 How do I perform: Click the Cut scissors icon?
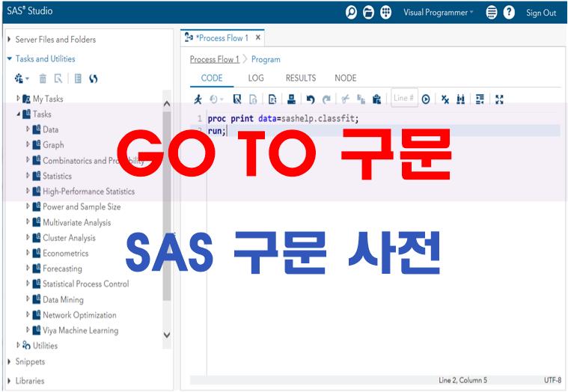click(x=346, y=99)
